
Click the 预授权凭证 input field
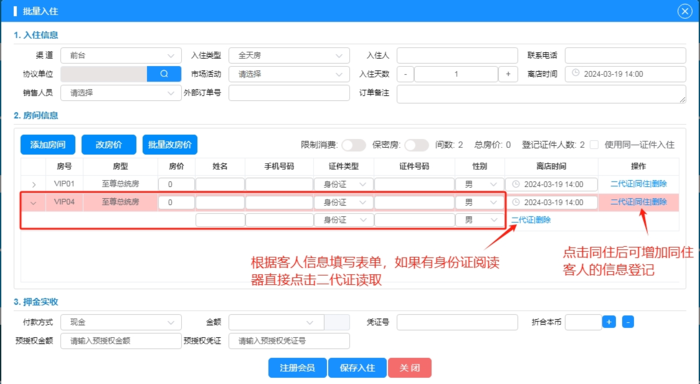[x=289, y=341]
